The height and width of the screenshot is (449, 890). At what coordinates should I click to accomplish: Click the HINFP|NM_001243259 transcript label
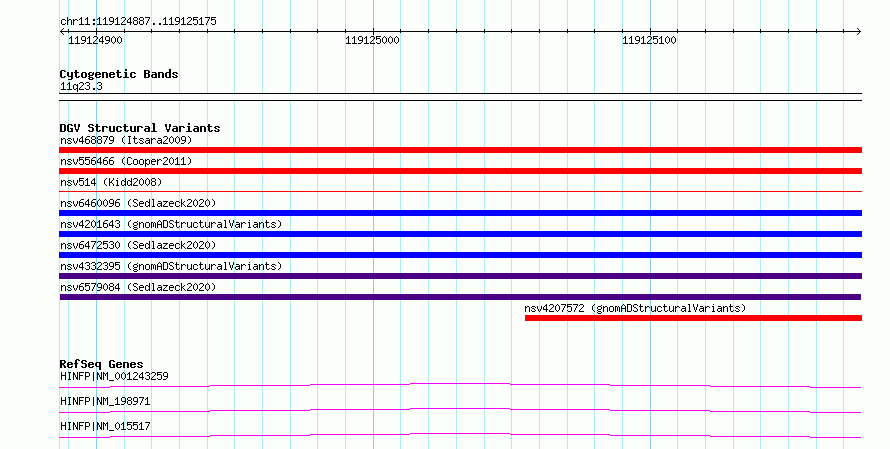click(114, 376)
